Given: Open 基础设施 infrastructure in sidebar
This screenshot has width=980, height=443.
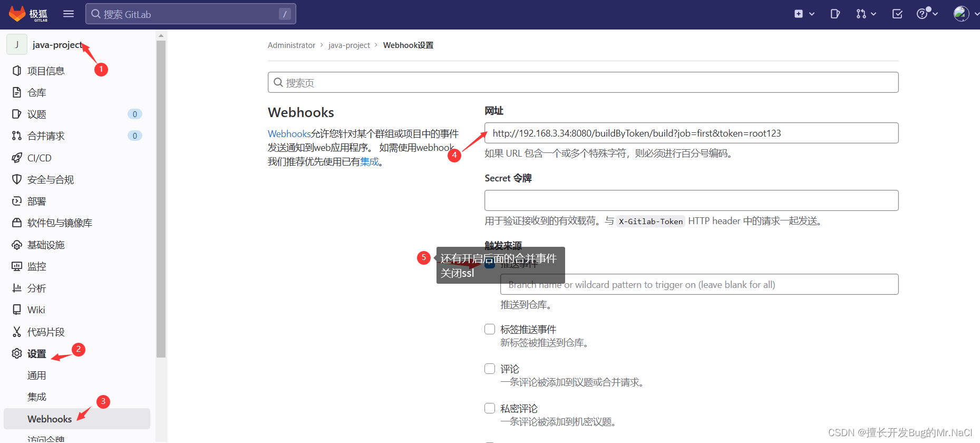Looking at the screenshot, I should 77,245.
